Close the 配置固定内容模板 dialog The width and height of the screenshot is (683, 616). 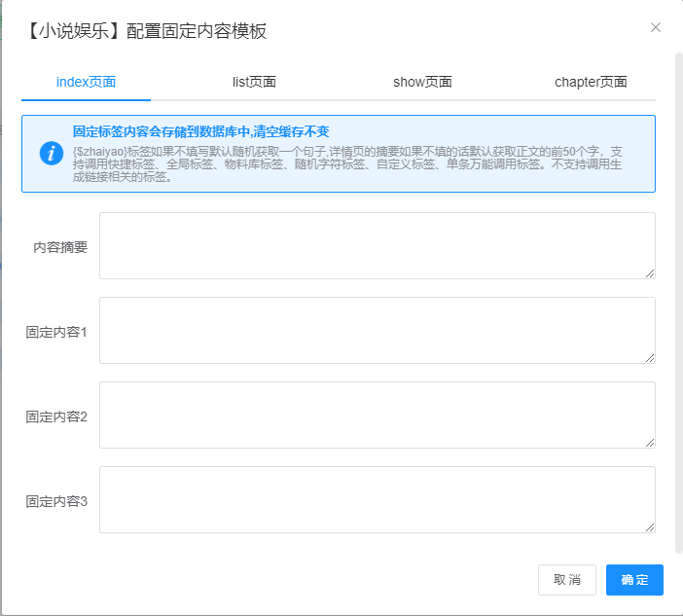click(x=655, y=27)
